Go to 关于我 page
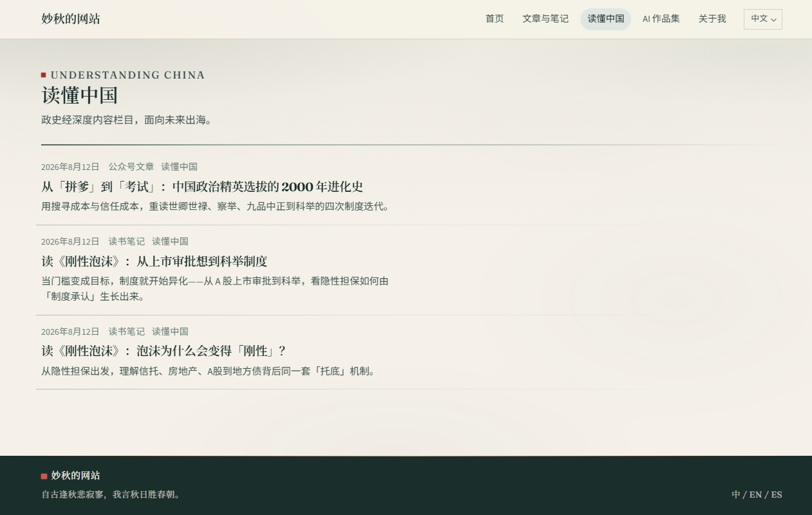Viewport: 812px width, 515px height. tap(712, 19)
